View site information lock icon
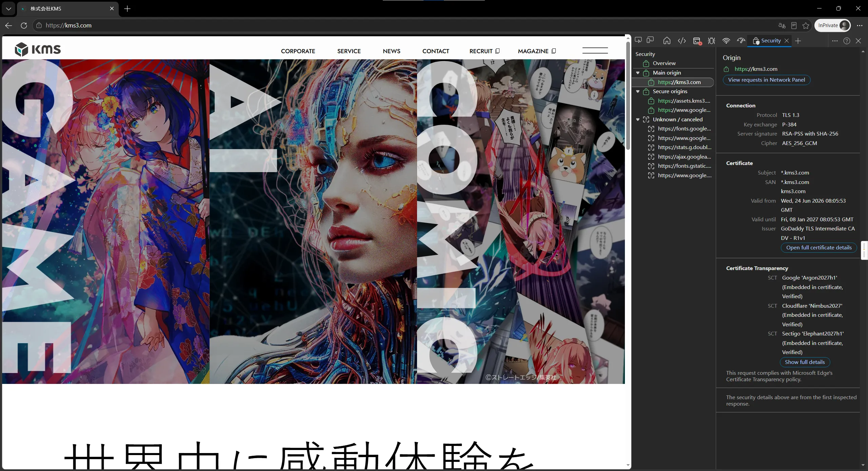 [x=39, y=25]
